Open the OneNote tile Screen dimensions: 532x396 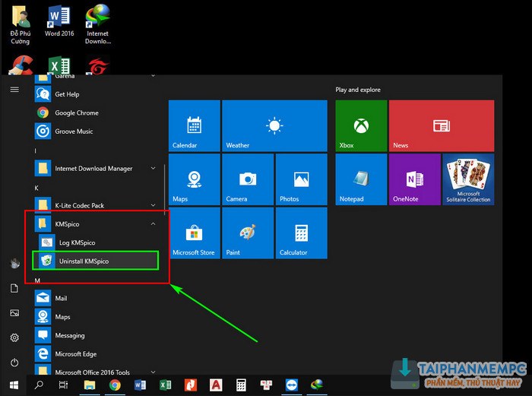coord(415,179)
